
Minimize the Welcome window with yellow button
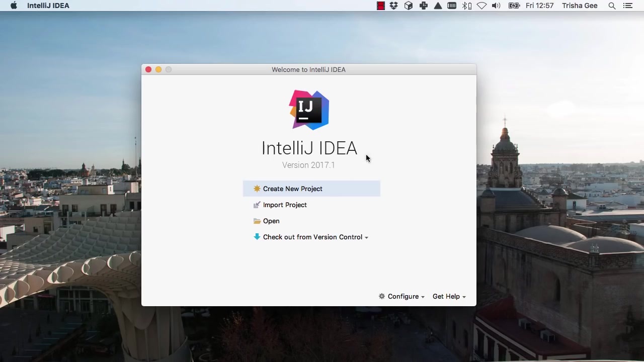coord(158,69)
